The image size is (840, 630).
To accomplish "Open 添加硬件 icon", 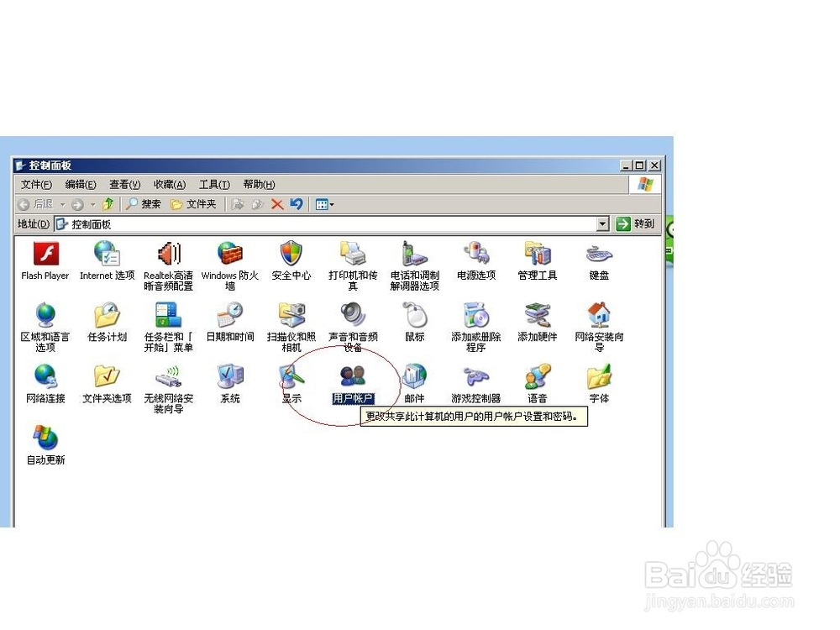I will click(538, 316).
